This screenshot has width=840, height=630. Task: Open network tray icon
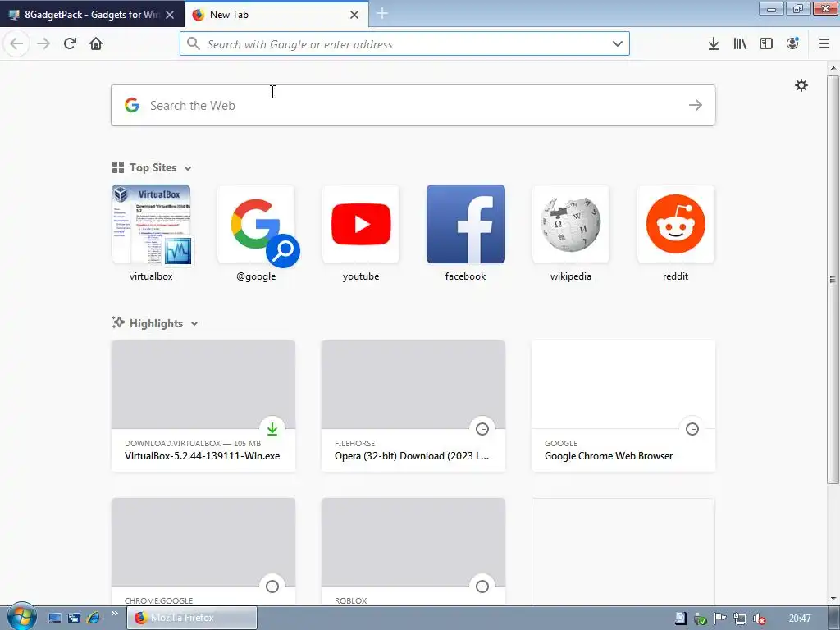point(739,619)
